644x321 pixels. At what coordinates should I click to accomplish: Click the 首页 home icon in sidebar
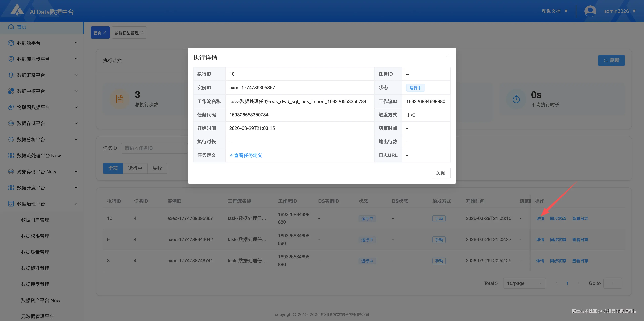11,27
